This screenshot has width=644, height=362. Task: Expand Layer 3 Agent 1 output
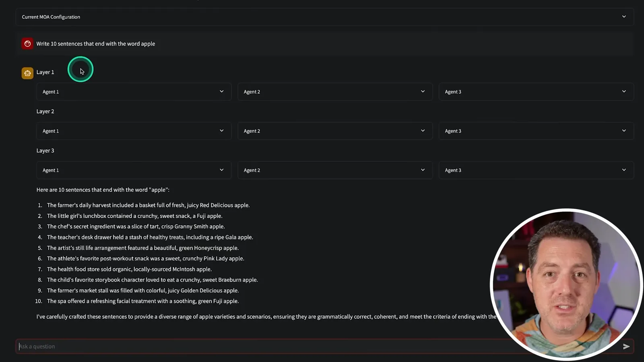tap(134, 170)
